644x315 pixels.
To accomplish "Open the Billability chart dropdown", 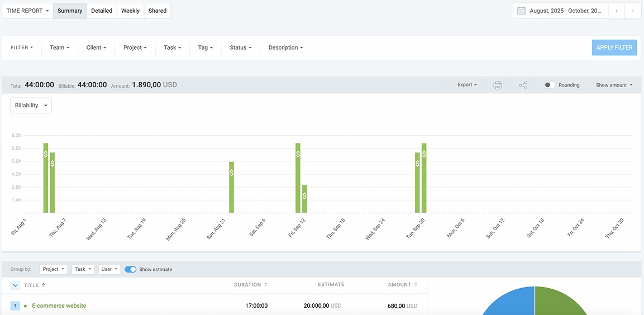I will 31,106.
